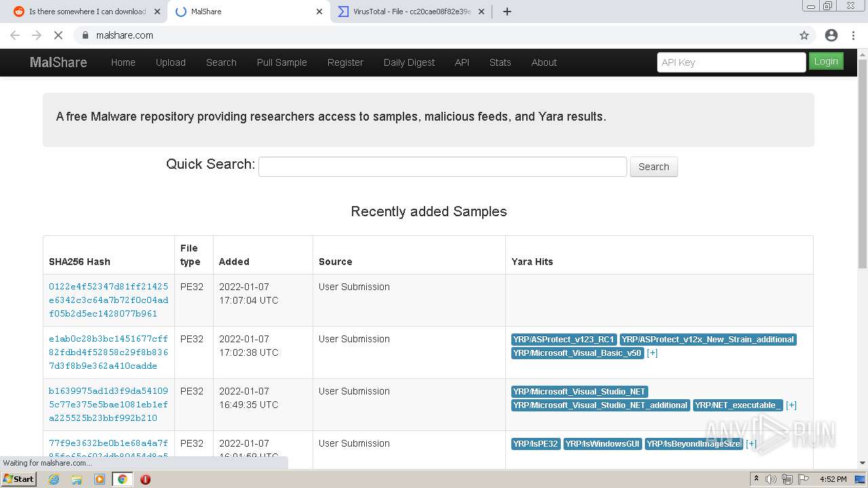Click the Search button beside Quick Search
The height and width of the screenshot is (488, 868).
tap(654, 167)
